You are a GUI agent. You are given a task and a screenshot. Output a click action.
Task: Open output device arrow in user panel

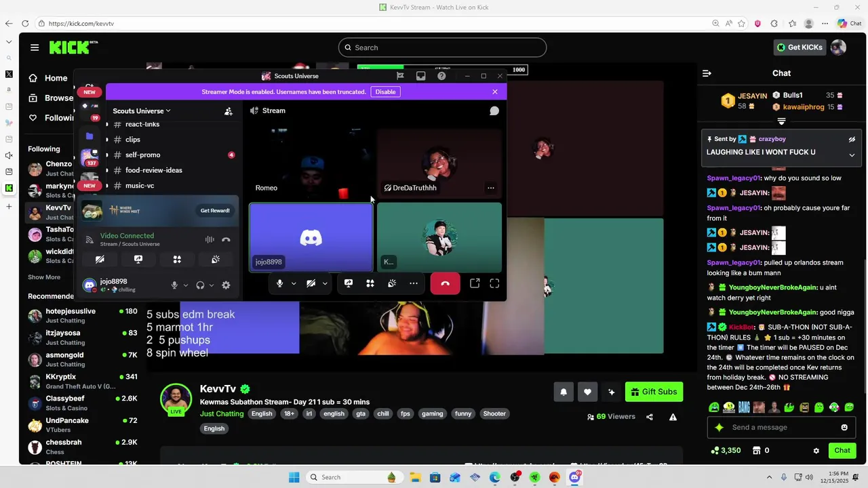pyautogui.click(x=212, y=285)
